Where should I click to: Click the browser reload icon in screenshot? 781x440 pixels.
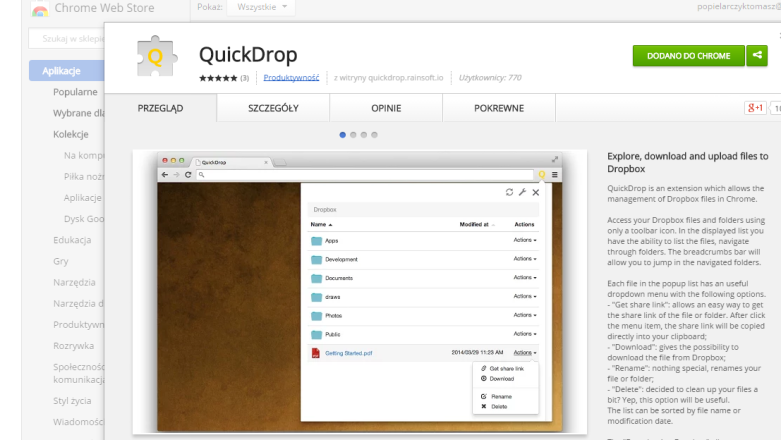188,174
